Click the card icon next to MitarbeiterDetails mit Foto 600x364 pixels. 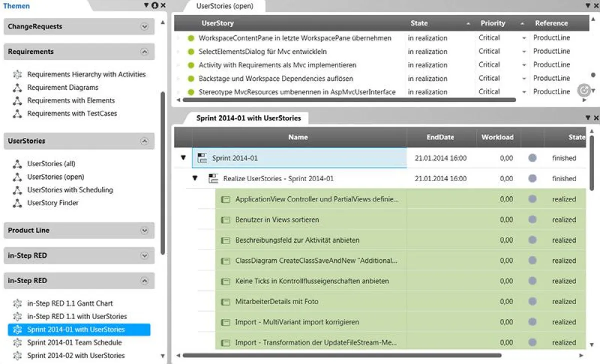coord(225,301)
